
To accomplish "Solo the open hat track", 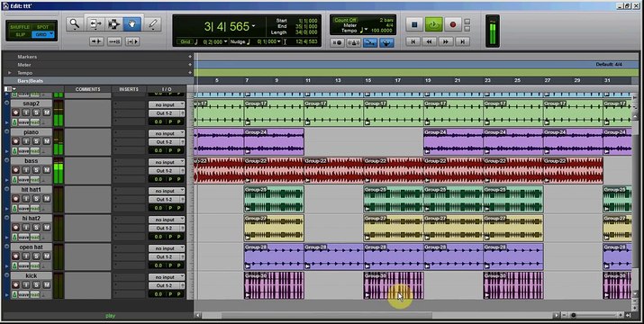I will coord(36,256).
